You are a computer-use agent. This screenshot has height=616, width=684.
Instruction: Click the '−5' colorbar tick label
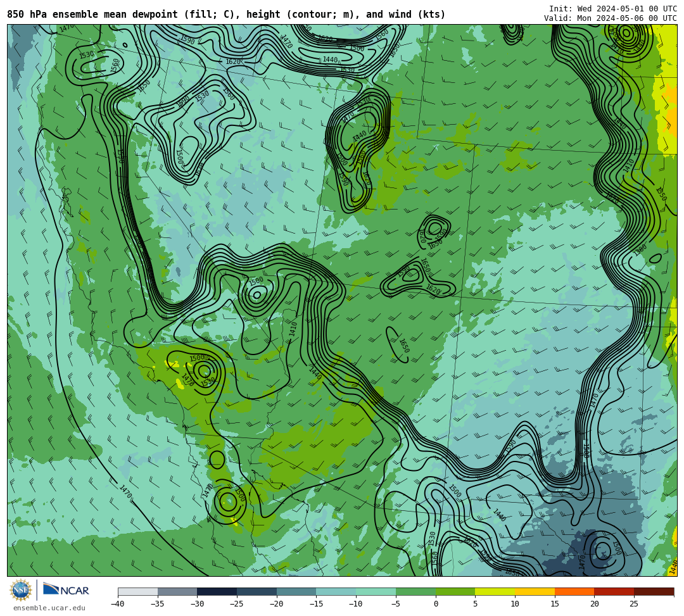coord(396,604)
